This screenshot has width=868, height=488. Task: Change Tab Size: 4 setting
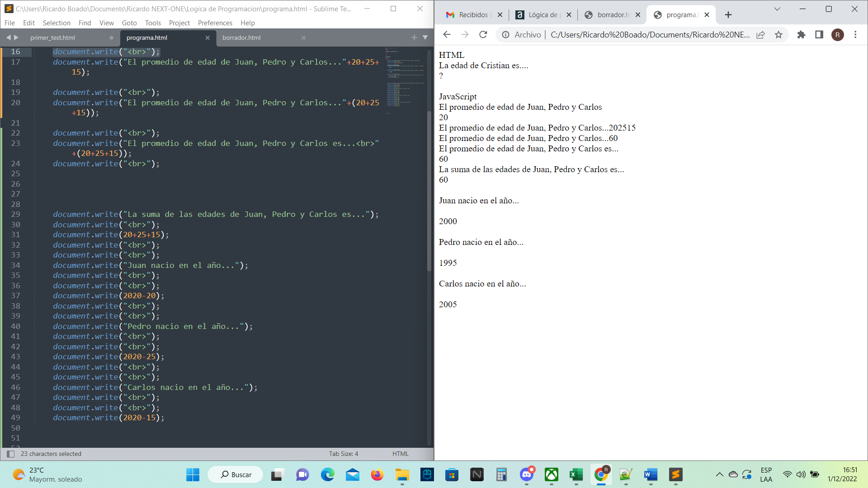pos(344,454)
